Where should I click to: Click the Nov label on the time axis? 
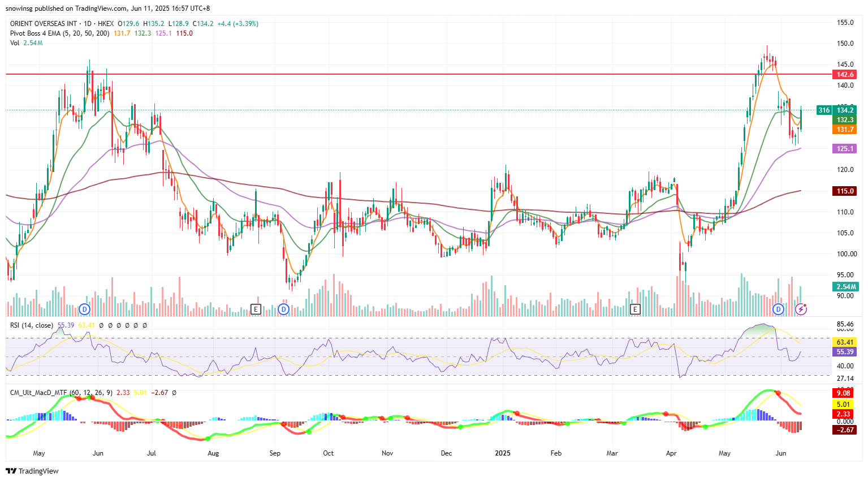click(x=387, y=453)
